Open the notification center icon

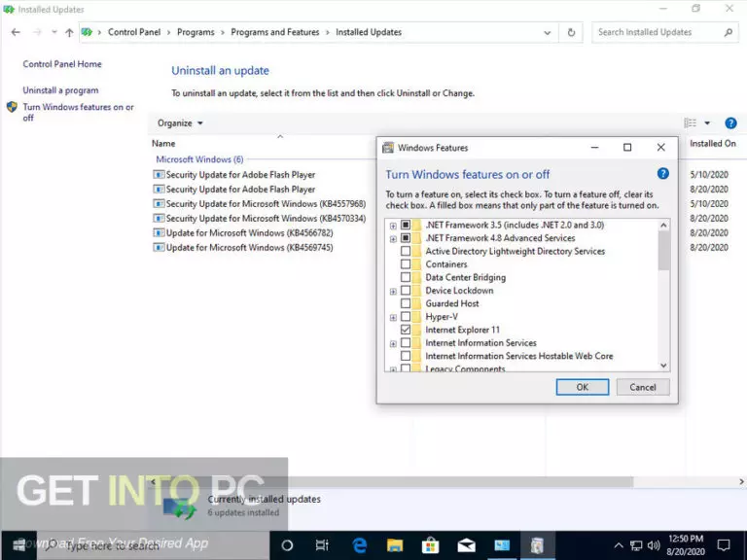coord(724,545)
